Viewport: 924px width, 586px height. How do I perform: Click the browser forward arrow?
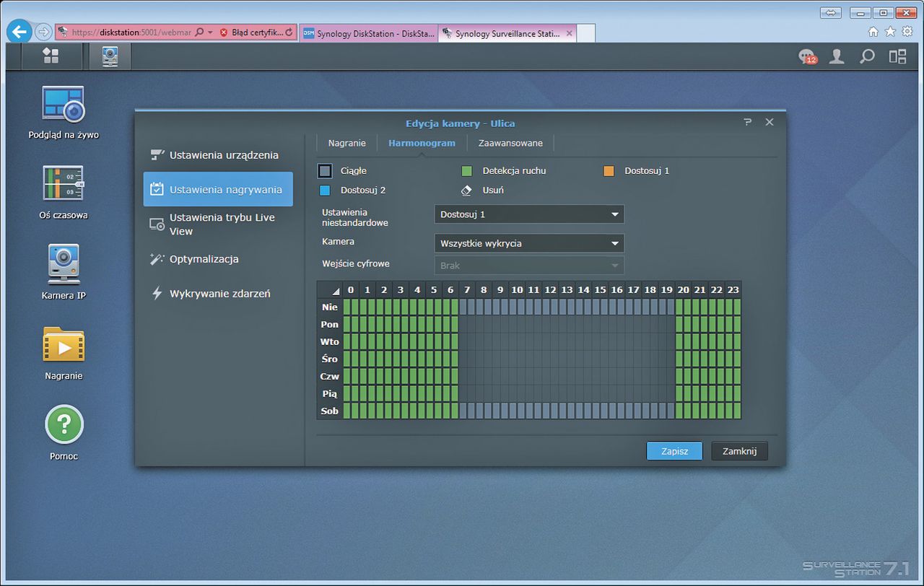point(43,32)
